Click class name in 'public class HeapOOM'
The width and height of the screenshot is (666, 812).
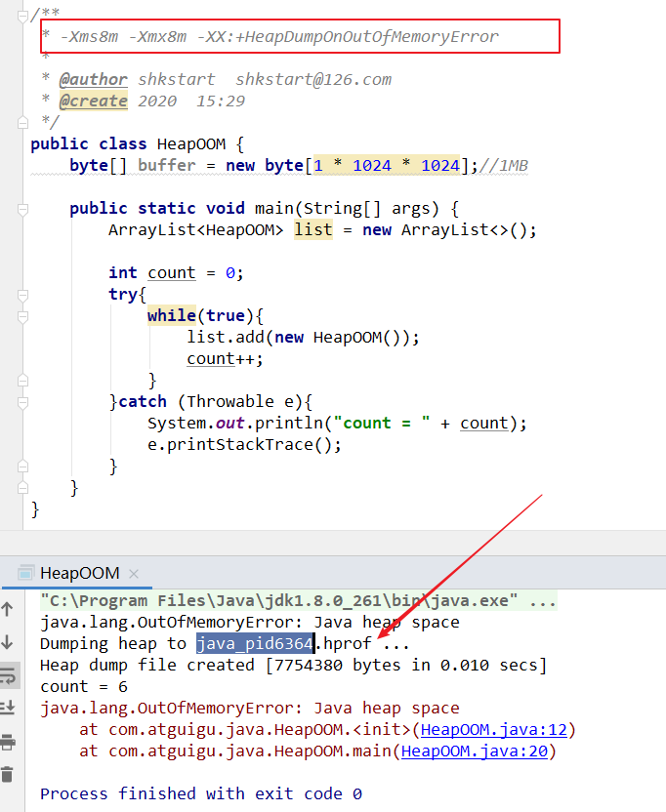click(x=191, y=144)
